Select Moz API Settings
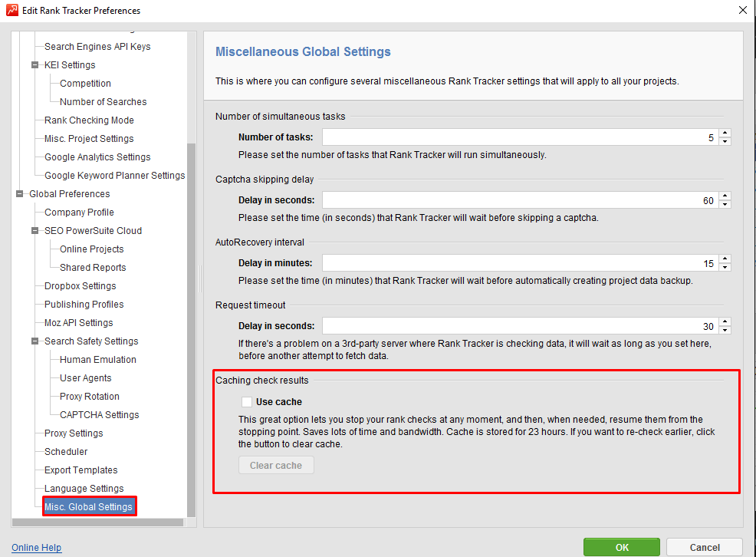Image resolution: width=756 pixels, height=557 pixels. pyautogui.click(x=78, y=323)
